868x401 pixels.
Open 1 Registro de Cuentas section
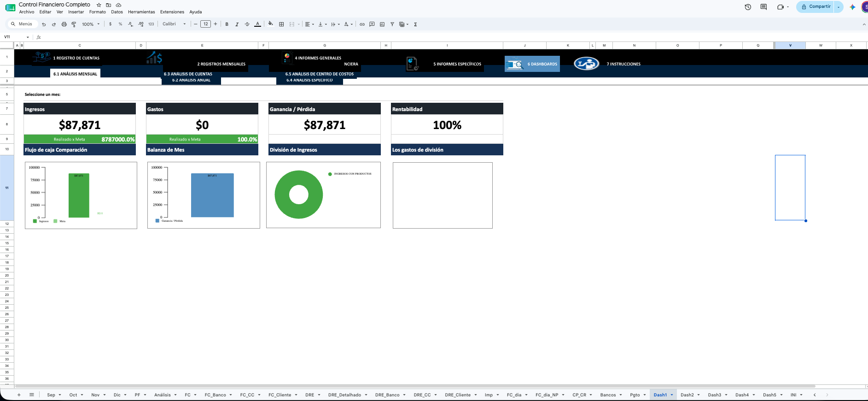(x=76, y=58)
